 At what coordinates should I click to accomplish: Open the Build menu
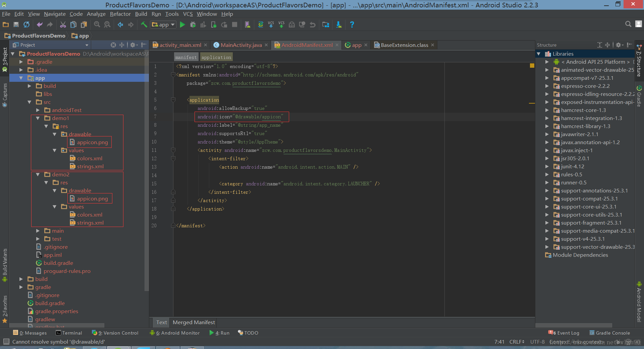pos(141,14)
